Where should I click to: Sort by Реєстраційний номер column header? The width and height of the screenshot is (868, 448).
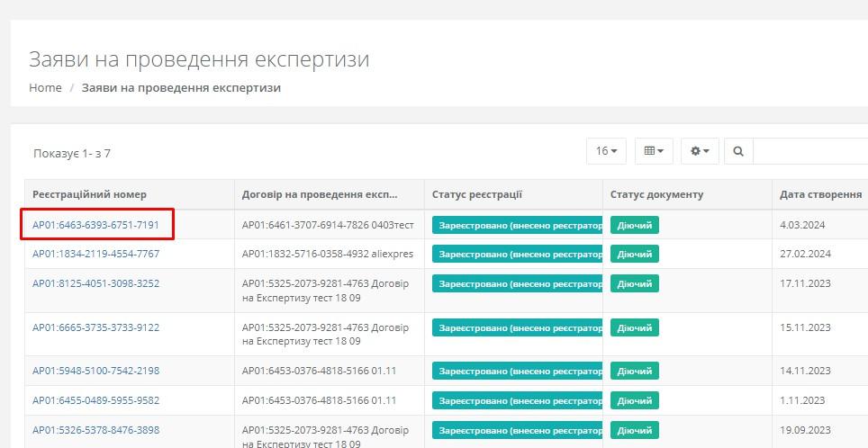click(89, 194)
